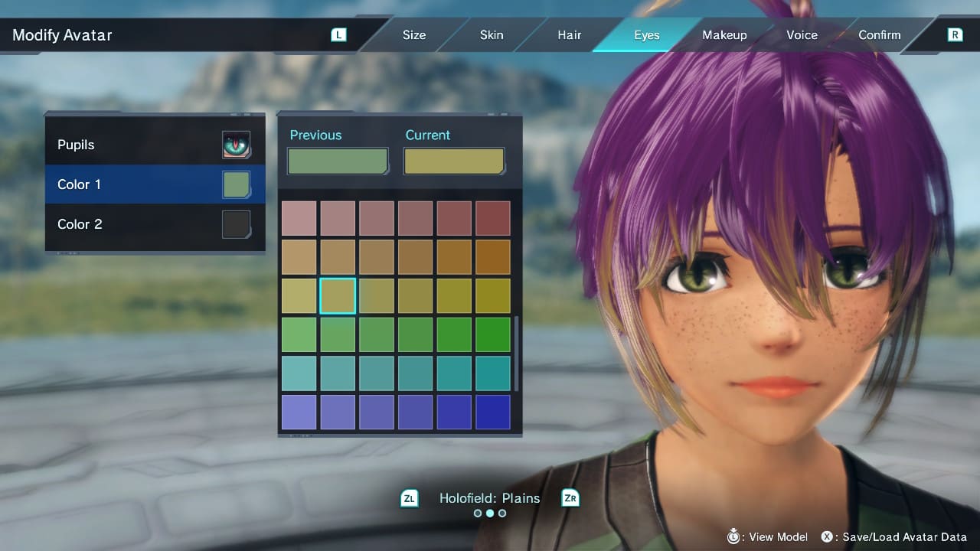The image size is (980, 551).
Task: Select the Makeup tab
Action: click(x=724, y=35)
